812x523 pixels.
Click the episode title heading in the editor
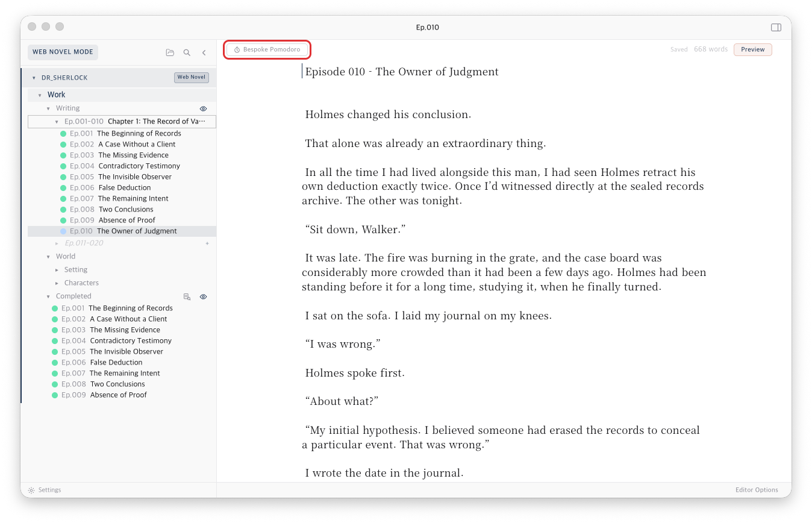click(x=402, y=72)
